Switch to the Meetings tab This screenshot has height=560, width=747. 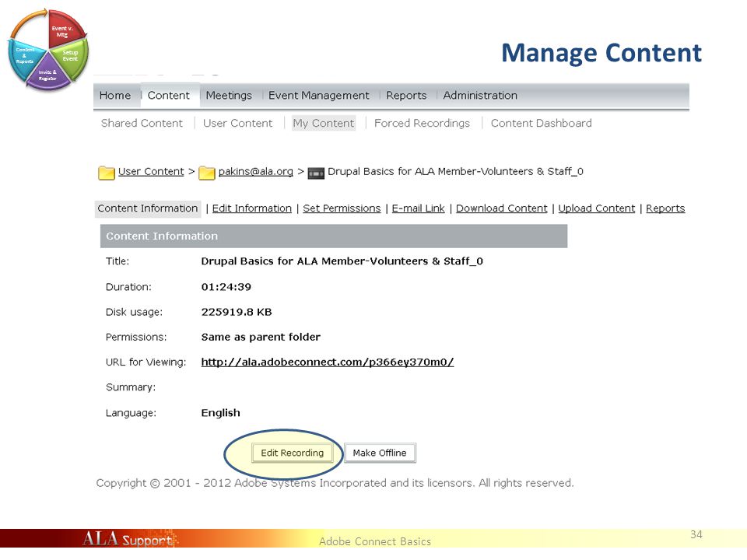(x=229, y=95)
